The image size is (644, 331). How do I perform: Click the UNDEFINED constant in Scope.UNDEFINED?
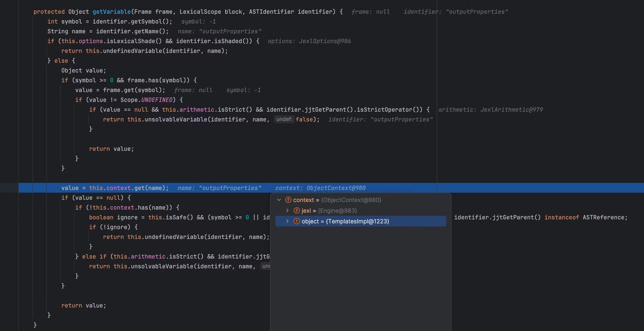157,100
